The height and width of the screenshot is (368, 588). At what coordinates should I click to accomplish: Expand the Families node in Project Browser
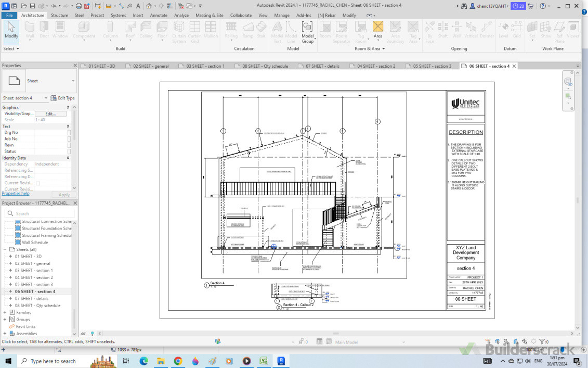click(x=5, y=312)
